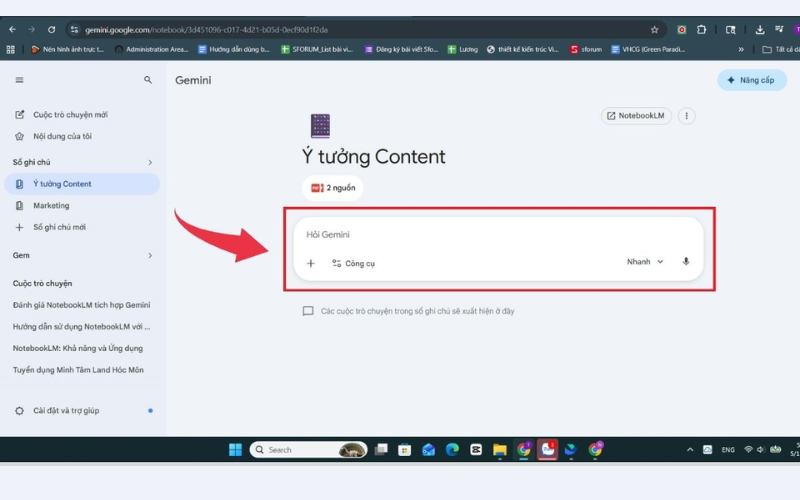Open chat NotebookLM: Khả năng và Ứng dụng
The image size is (800, 500).
pyautogui.click(x=78, y=348)
